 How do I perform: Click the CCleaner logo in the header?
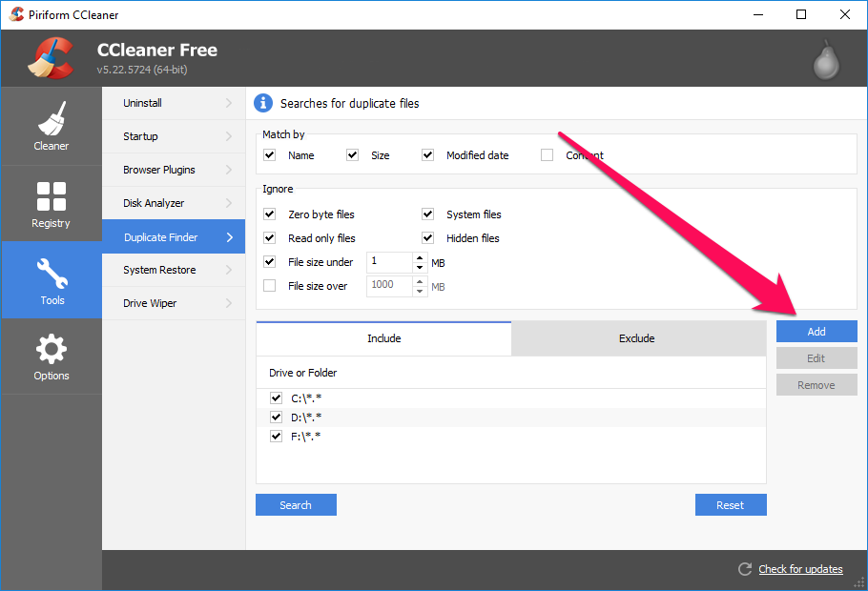51,57
